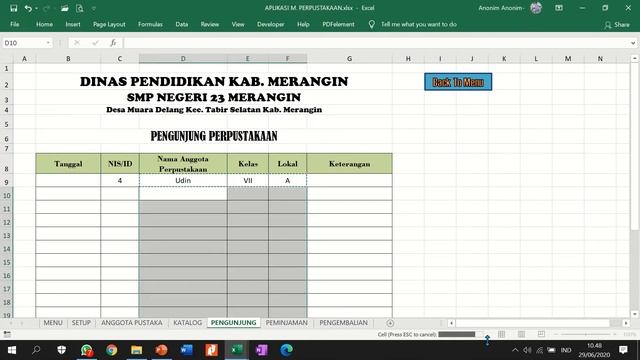Click the Print Preview icon in Quick Access
This screenshot has height=360, width=640.
click(80, 8)
